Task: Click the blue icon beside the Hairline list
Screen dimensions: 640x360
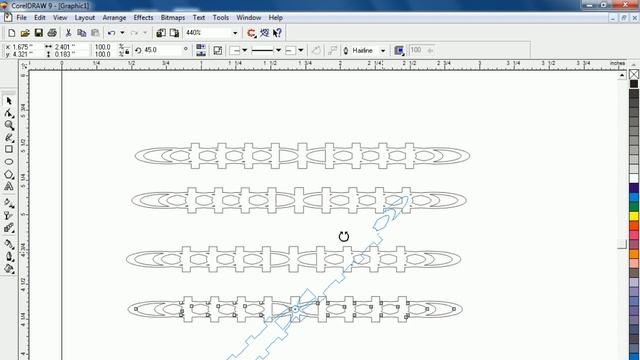Action: point(399,50)
